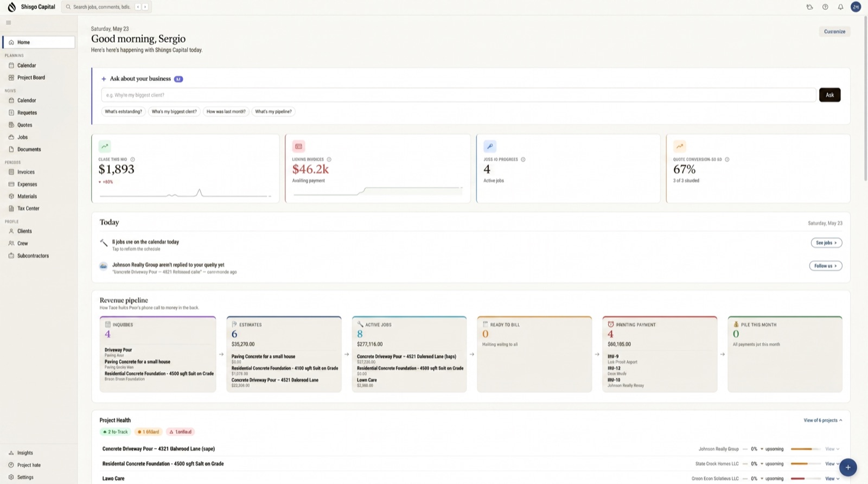Viewport: 868px width, 484px height.
Task: Open the refresh/history icon in top bar
Action: click(x=809, y=7)
